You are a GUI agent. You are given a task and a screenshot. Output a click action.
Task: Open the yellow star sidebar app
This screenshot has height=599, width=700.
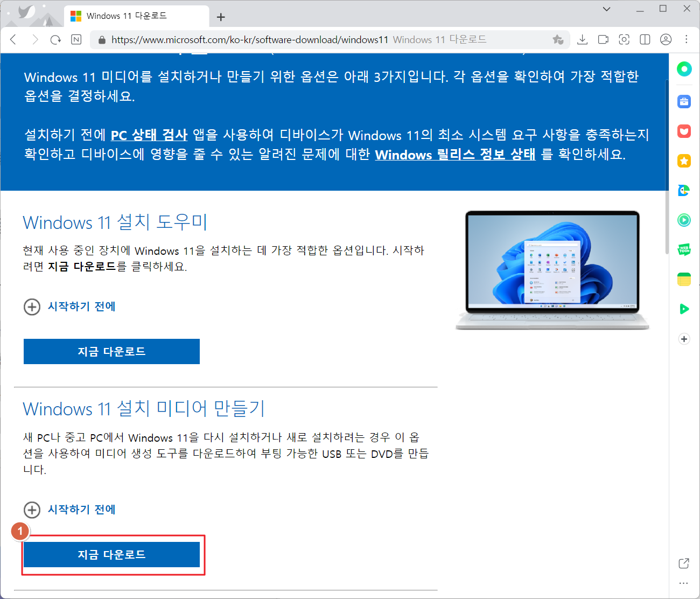(684, 161)
